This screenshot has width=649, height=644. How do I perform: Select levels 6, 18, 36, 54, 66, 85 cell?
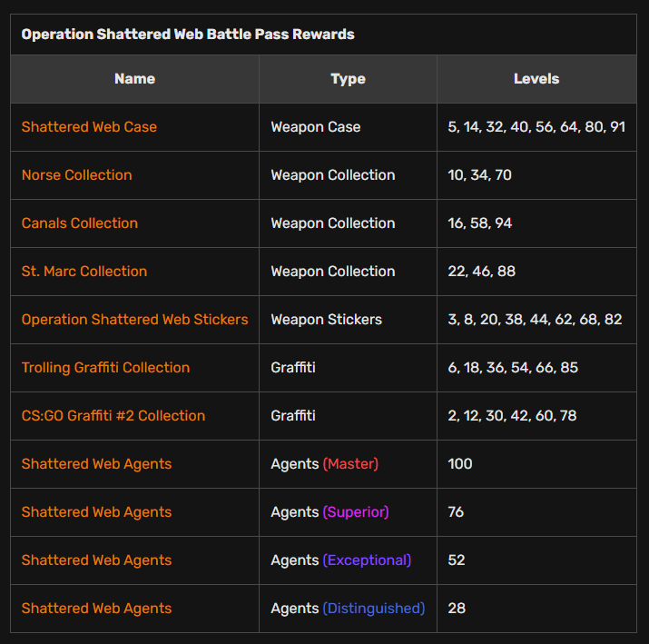[536, 367]
